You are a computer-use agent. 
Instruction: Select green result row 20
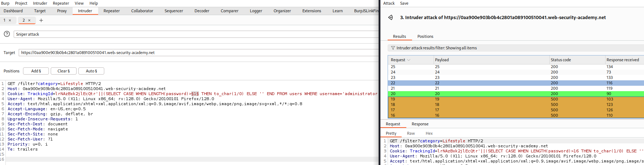click(516, 94)
